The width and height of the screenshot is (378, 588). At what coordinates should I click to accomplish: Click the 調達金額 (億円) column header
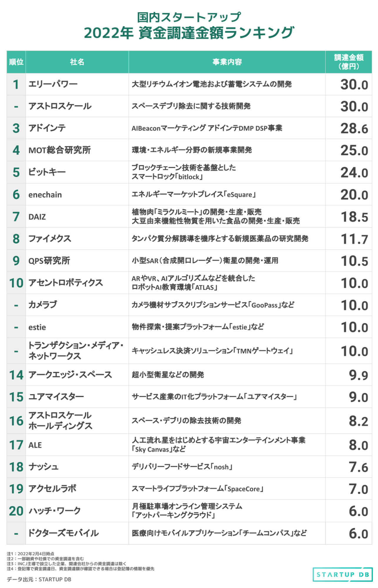point(349,62)
